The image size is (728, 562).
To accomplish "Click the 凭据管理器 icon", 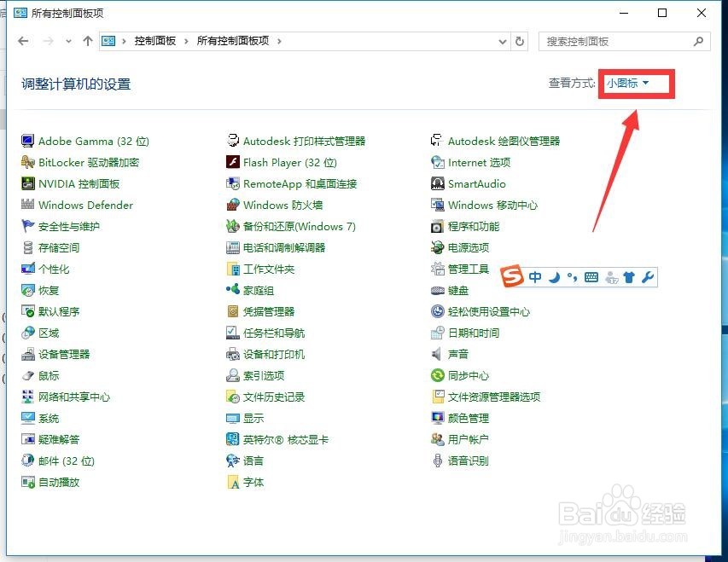I will coord(233,311).
